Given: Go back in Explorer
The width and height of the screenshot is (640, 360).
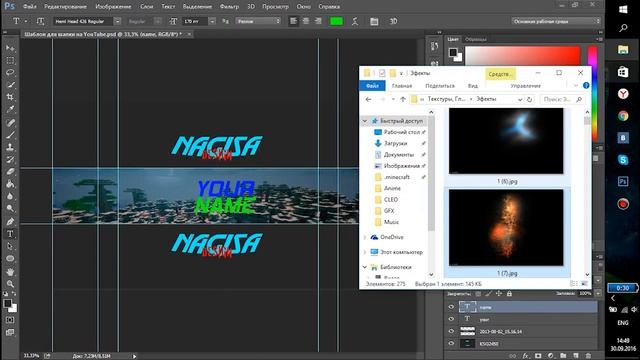Looking at the screenshot, I should 369,99.
